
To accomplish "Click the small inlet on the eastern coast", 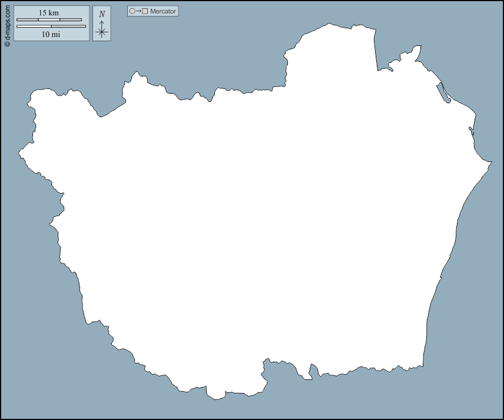I will click(x=470, y=130).
